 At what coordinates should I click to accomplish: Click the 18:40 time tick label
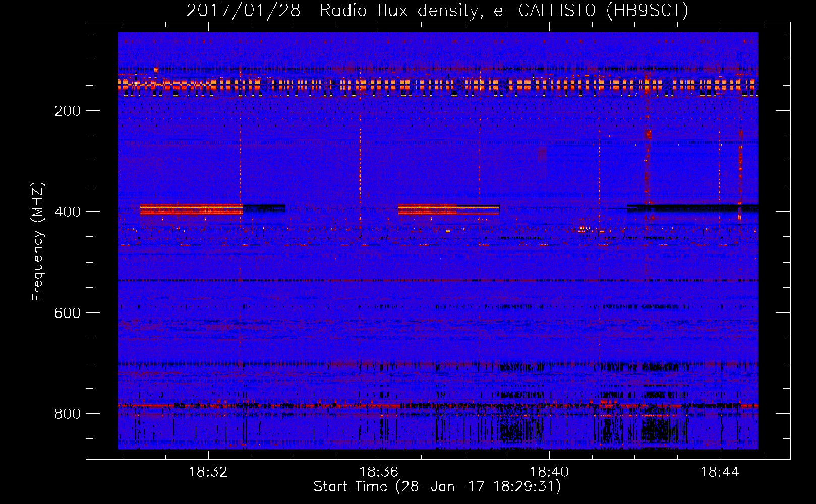pos(549,472)
